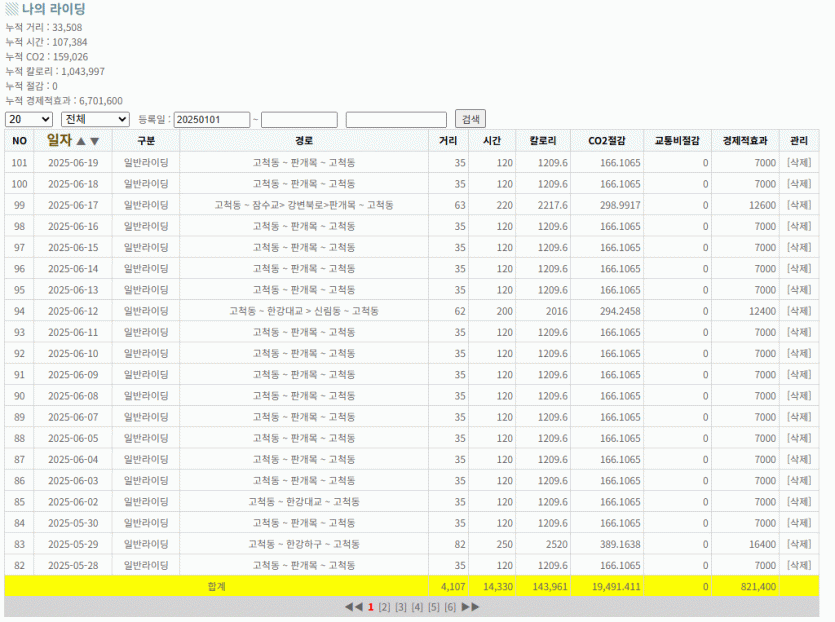Open the rows-per-page dropdown showing 20

(x=29, y=119)
